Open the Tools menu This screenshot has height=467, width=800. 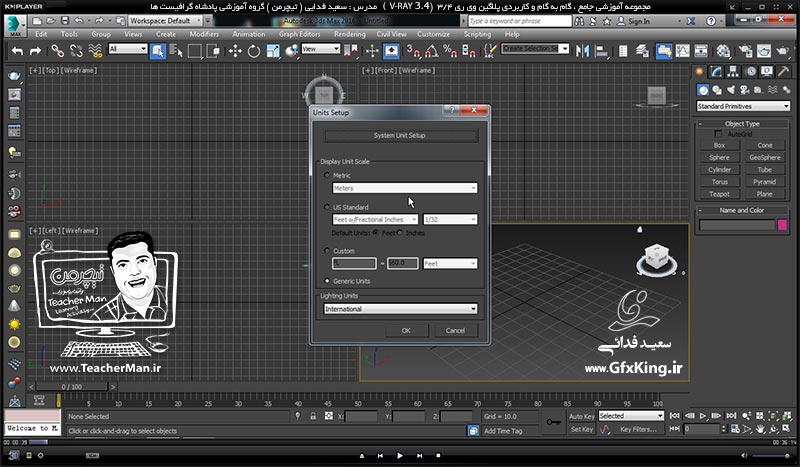(x=69, y=34)
